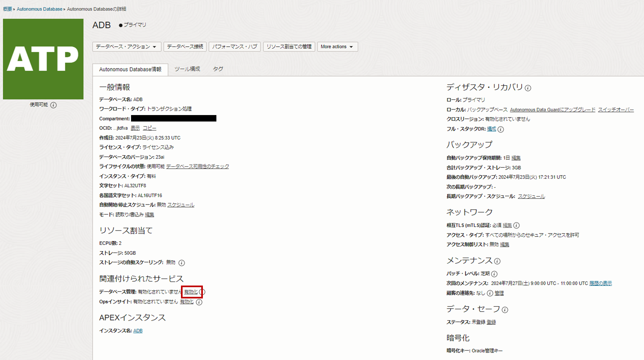The image size is (644, 360).
Task: Click ライセンス・タイプ ライセンス込み text
Action: [137, 147]
